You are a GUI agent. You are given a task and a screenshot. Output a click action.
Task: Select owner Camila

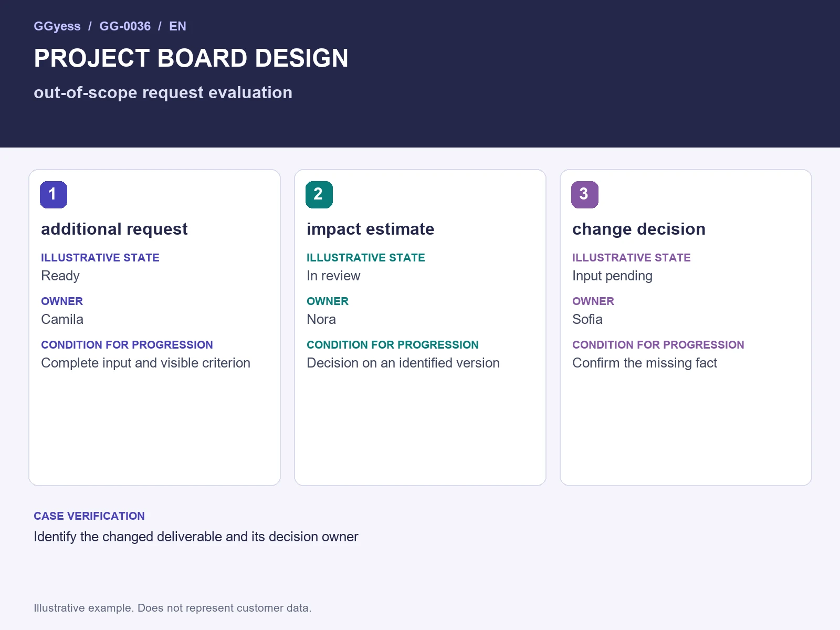tap(62, 319)
